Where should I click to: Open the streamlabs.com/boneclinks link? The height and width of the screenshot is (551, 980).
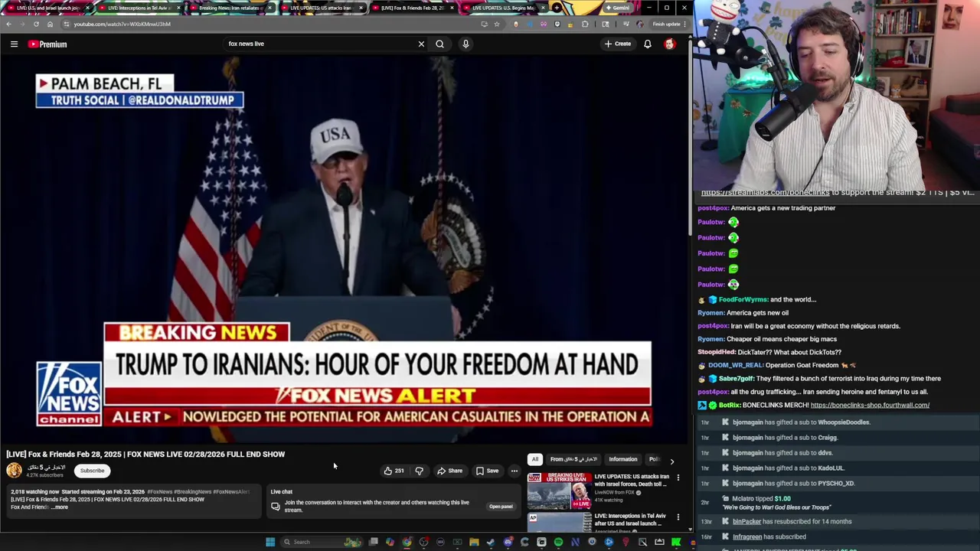tap(766, 193)
